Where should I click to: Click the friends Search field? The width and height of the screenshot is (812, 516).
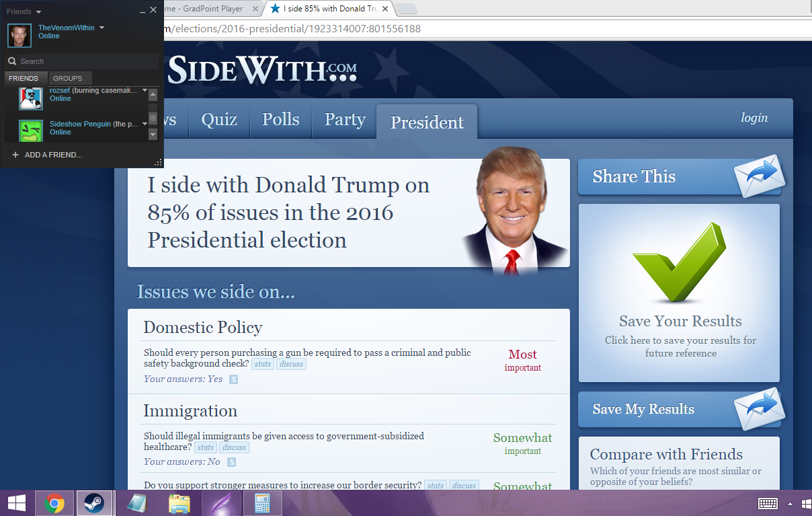pos(84,61)
